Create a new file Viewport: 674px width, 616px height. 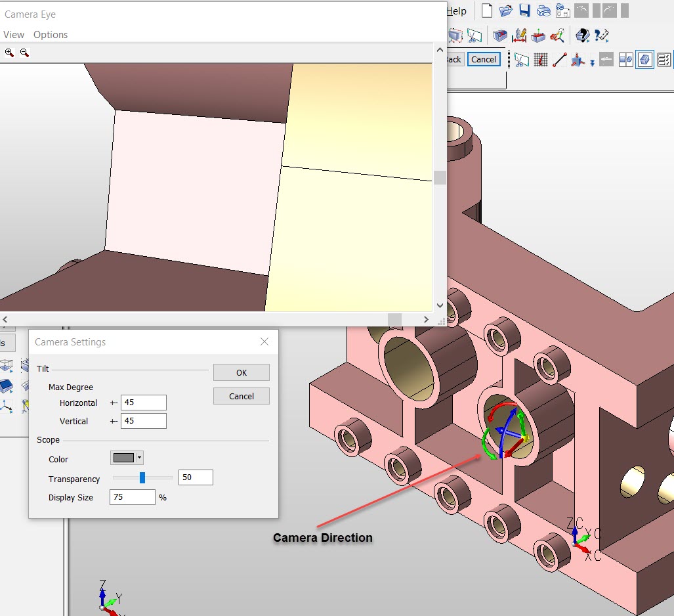[486, 11]
